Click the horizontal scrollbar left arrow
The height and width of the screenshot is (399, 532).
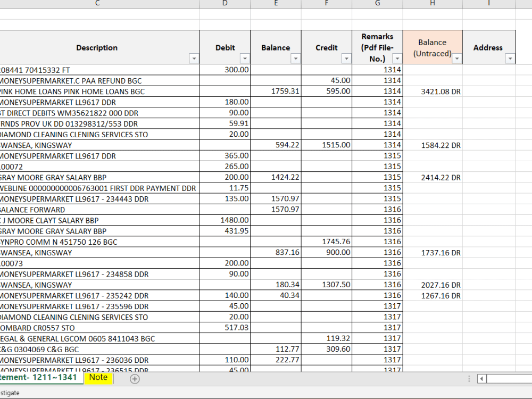[x=481, y=379]
